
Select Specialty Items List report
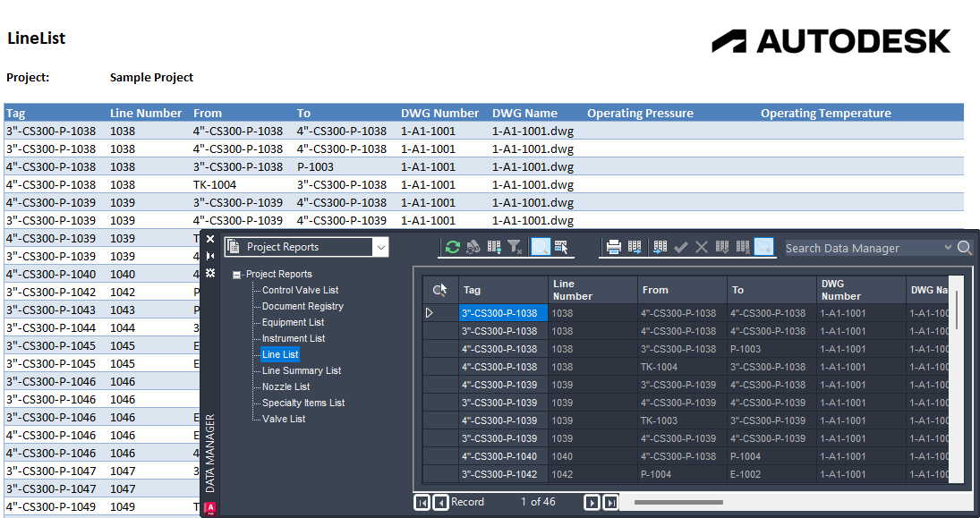[x=303, y=403]
